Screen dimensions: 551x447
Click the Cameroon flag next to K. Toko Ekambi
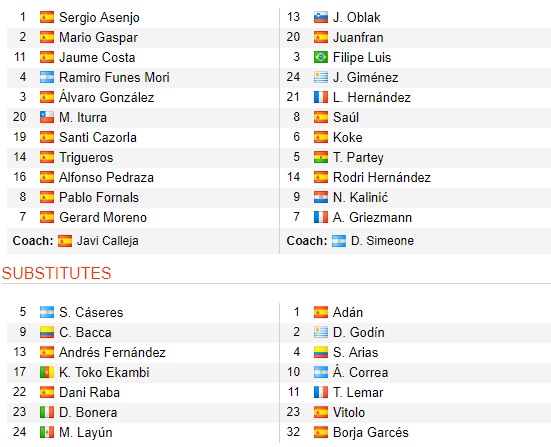(x=47, y=372)
